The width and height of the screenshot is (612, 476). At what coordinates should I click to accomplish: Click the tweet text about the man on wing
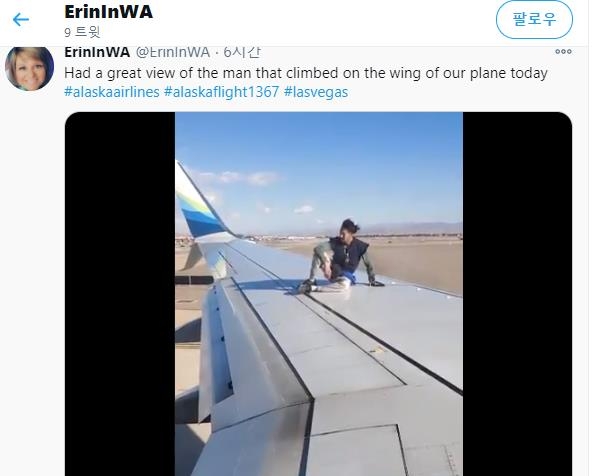pyautogui.click(x=306, y=73)
